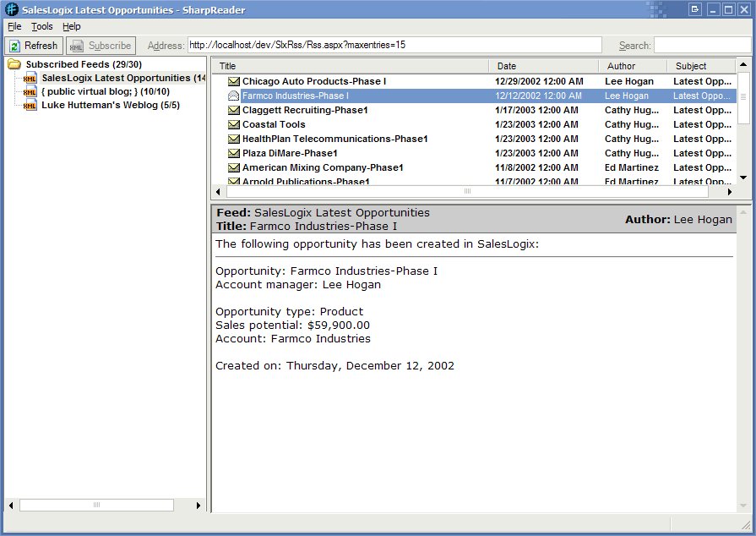Click envelope icon for HealthPlan Telecommunications-Phase1
The image size is (756, 536).
pos(234,139)
